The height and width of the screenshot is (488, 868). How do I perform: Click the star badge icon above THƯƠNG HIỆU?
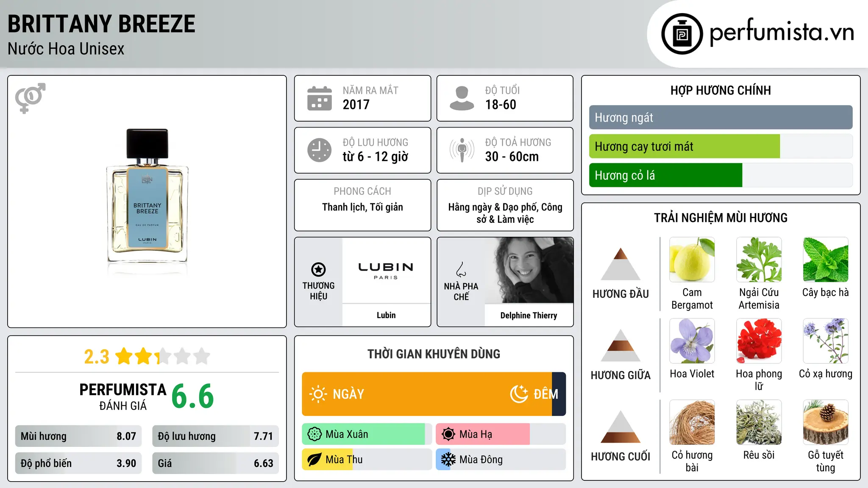pos(318,269)
